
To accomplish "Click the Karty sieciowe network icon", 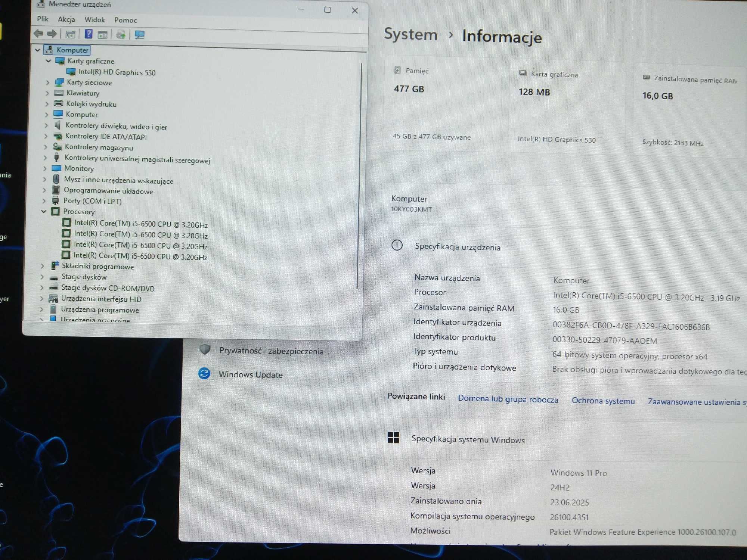I will click(59, 82).
